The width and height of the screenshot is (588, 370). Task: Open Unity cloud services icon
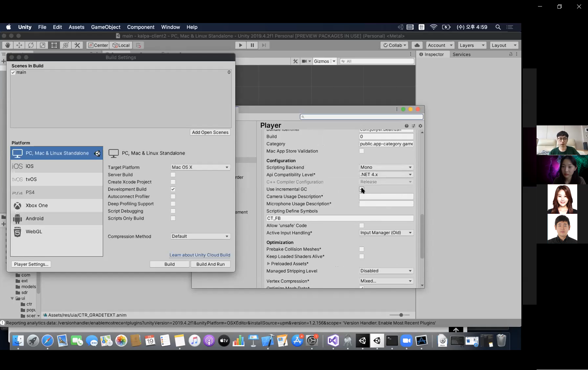point(417,45)
